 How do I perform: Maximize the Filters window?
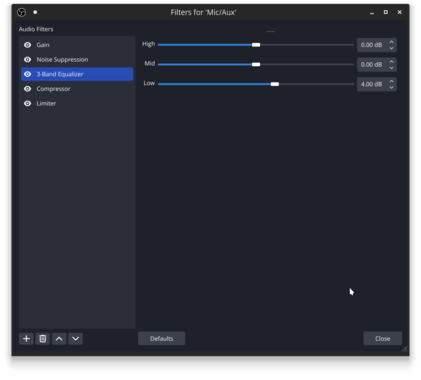click(386, 12)
